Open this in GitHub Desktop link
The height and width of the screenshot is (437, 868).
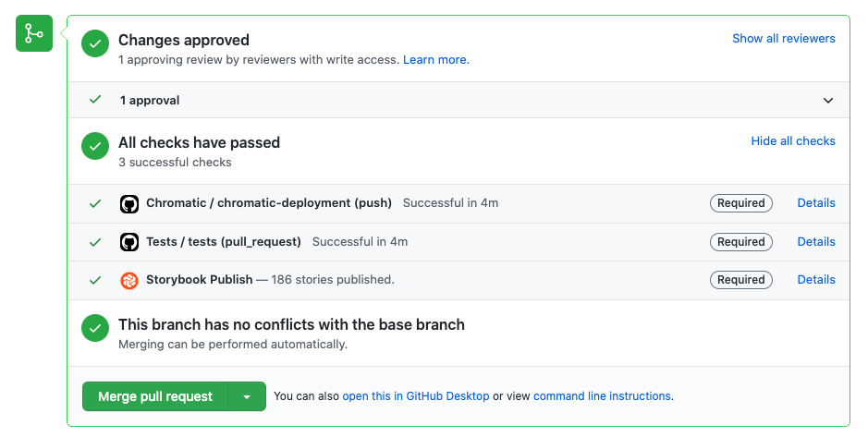[x=415, y=396]
